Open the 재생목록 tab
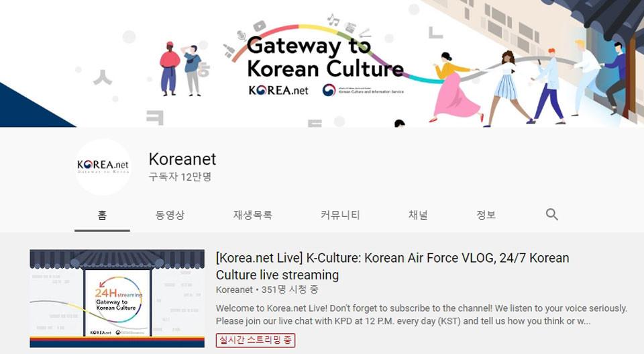 (x=253, y=215)
